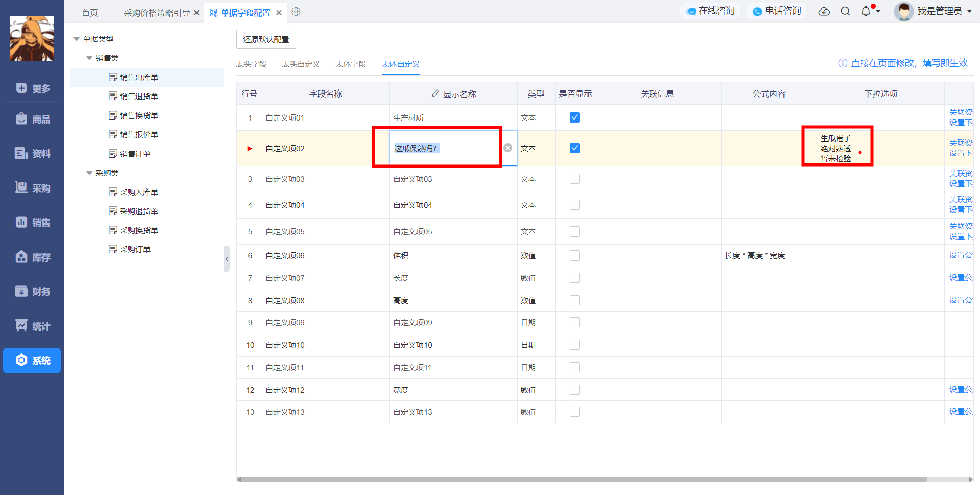Enable 是否显示 for 自定义项06 体积
The height and width of the screenshot is (495, 980).
(575, 255)
